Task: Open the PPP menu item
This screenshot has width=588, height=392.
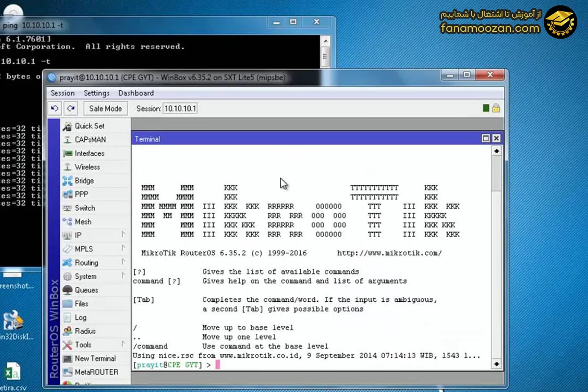Action: tap(96, 195)
